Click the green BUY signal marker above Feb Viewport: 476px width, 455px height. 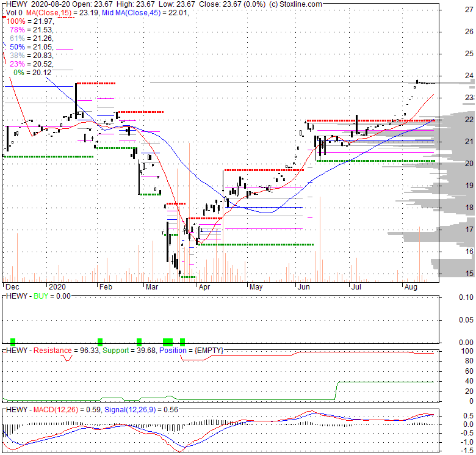pyautogui.click(x=100, y=342)
